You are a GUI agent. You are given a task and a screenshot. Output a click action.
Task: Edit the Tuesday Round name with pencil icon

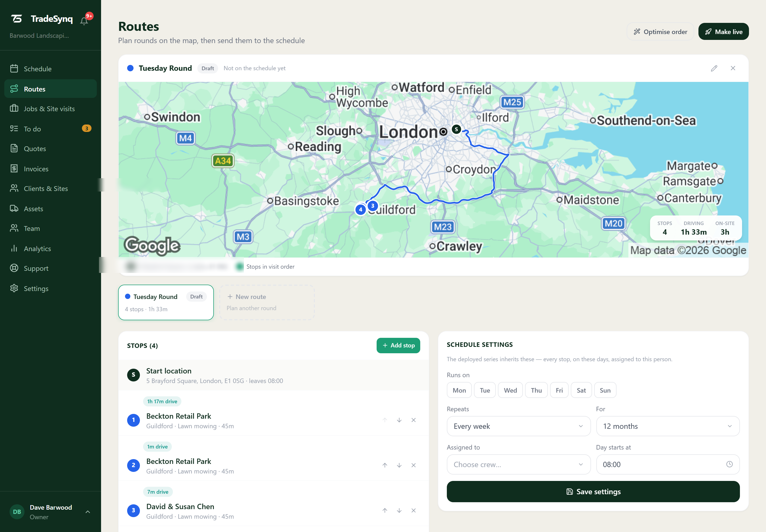(x=714, y=68)
